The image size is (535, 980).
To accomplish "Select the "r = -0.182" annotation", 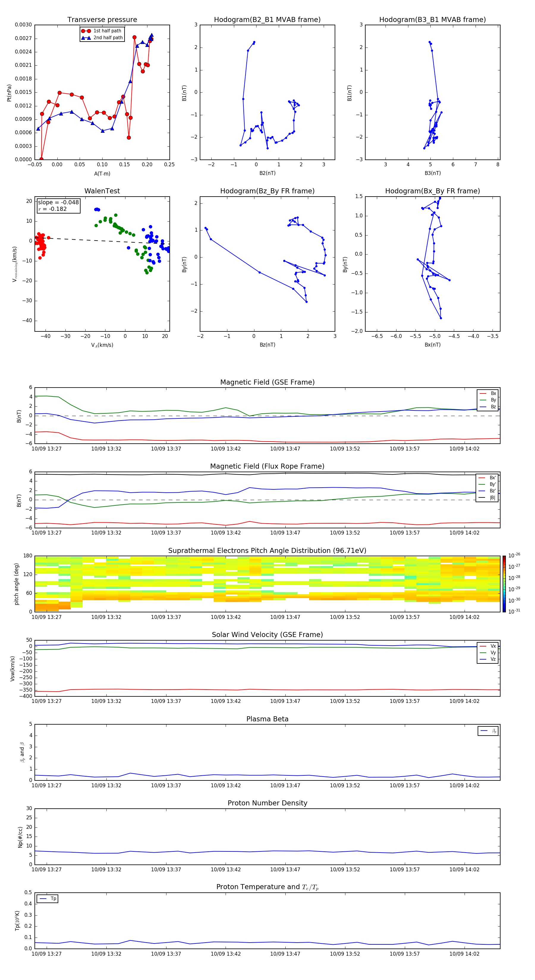I will click(52, 209).
